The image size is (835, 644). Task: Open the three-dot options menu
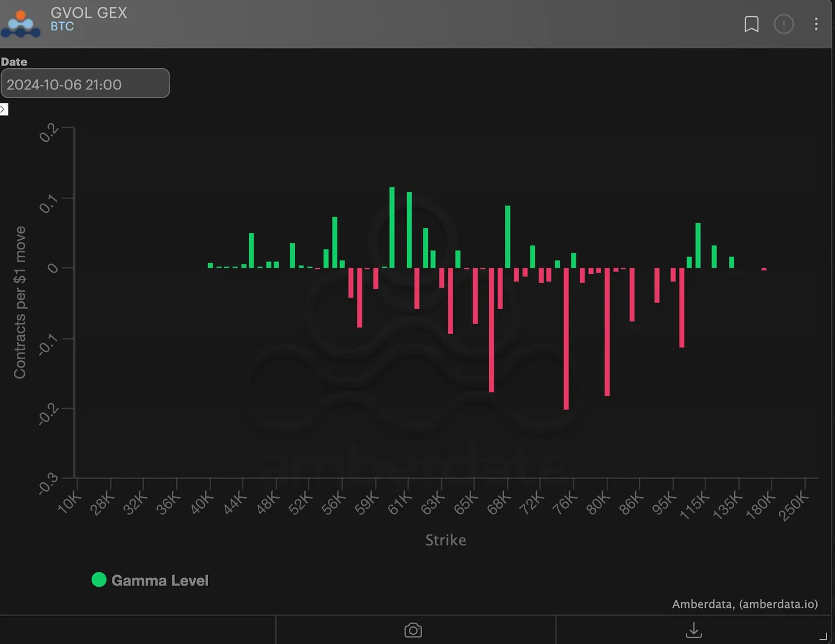(816, 24)
